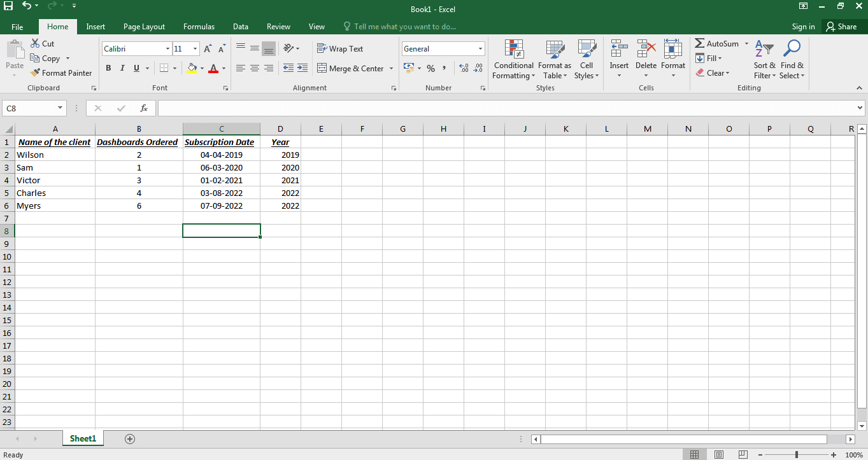Select Align Right

coord(269,68)
